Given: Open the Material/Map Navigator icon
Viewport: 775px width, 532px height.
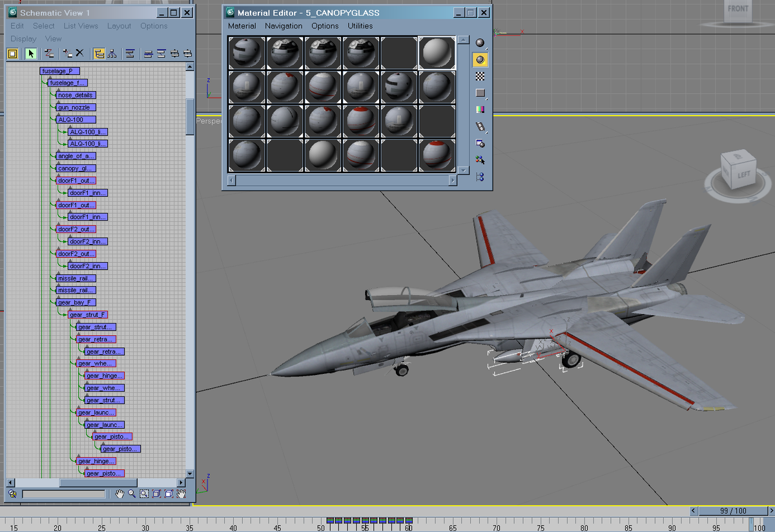Looking at the screenshot, I should point(480,177).
